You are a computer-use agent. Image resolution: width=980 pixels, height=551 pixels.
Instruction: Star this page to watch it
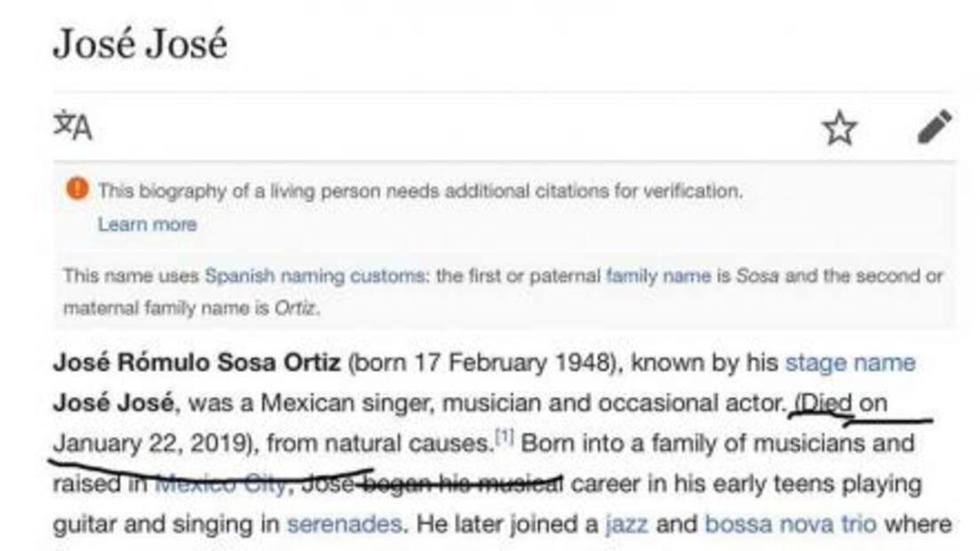[840, 129]
